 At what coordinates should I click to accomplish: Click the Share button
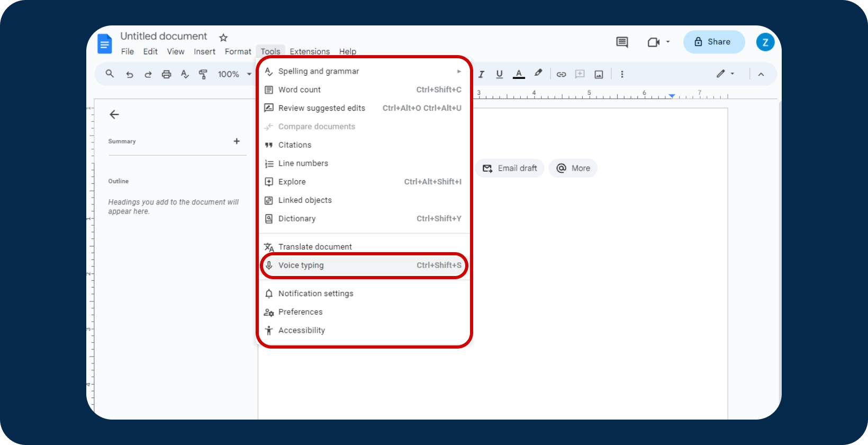(714, 42)
